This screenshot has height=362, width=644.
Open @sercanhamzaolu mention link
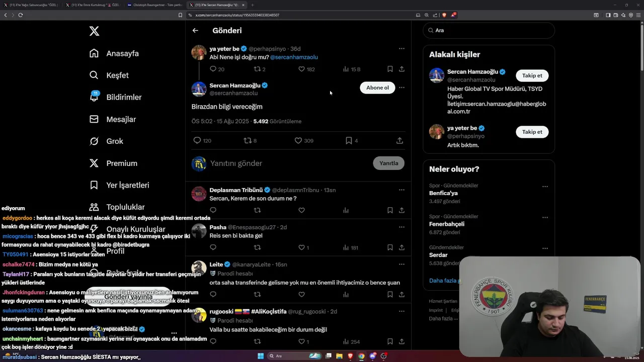tap(294, 57)
